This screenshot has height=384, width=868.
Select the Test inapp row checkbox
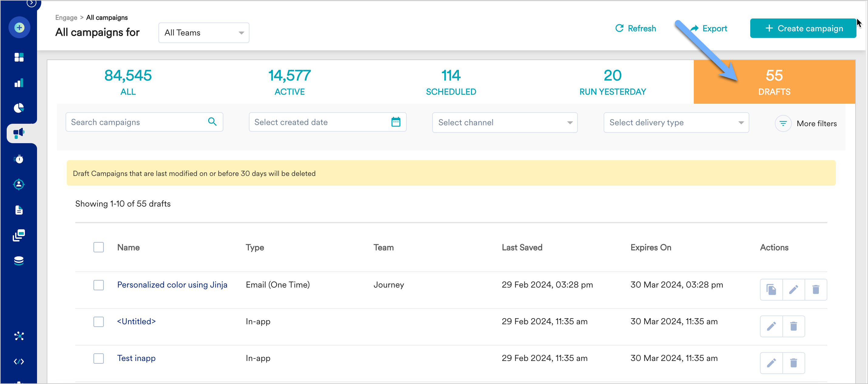coord(98,358)
